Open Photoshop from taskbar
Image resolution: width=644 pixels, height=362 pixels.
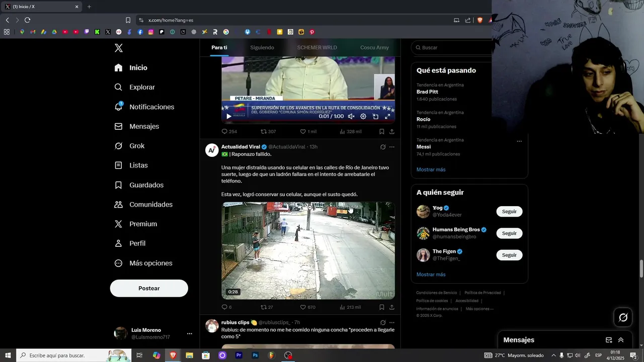tap(255, 355)
